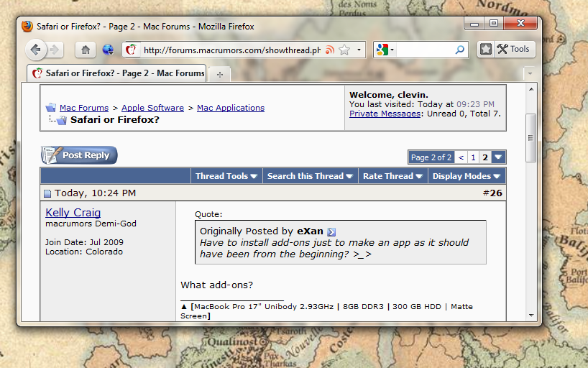Go to previous page with '<' link
Viewport: 588px width, 368px height.
click(x=461, y=157)
